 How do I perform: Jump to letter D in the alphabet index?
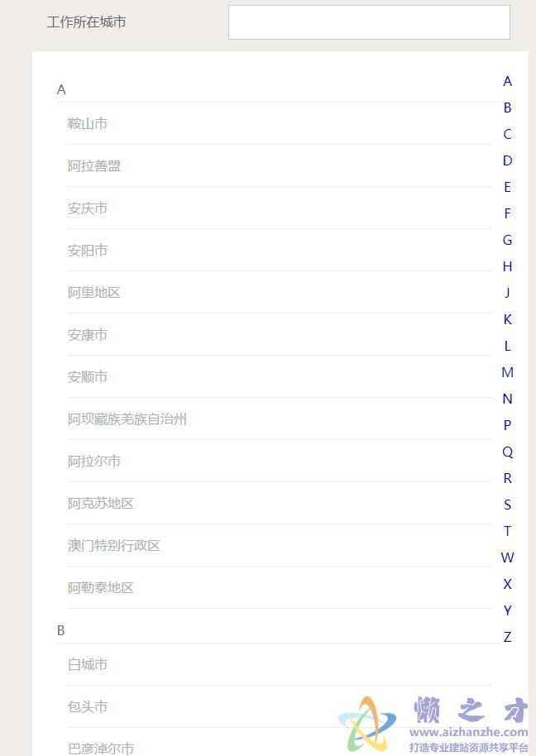click(507, 160)
